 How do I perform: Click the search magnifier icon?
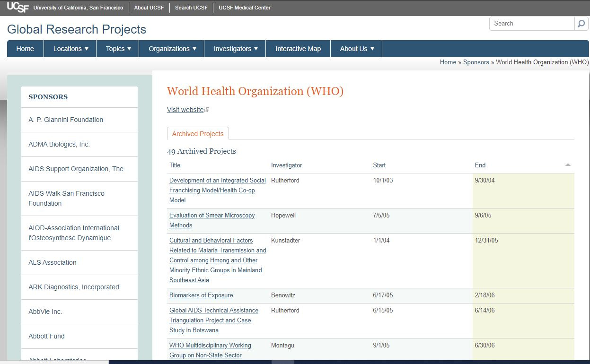(581, 24)
